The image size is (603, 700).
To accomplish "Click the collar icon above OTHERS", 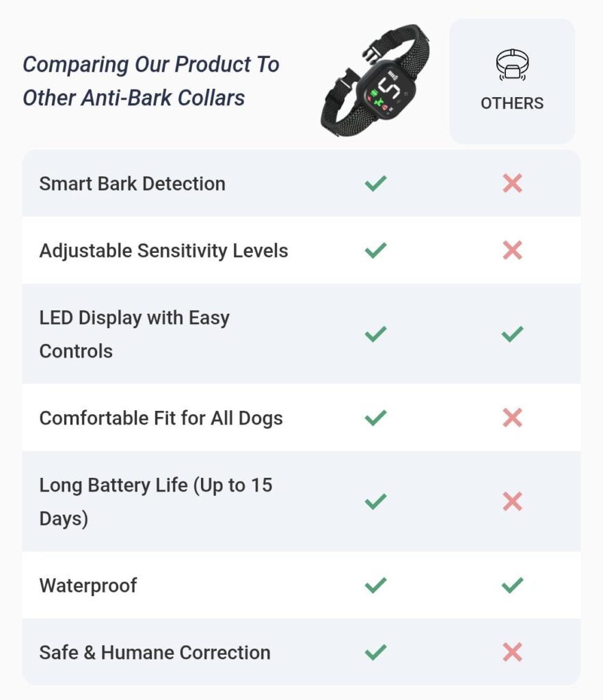I will pyautogui.click(x=512, y=65).
